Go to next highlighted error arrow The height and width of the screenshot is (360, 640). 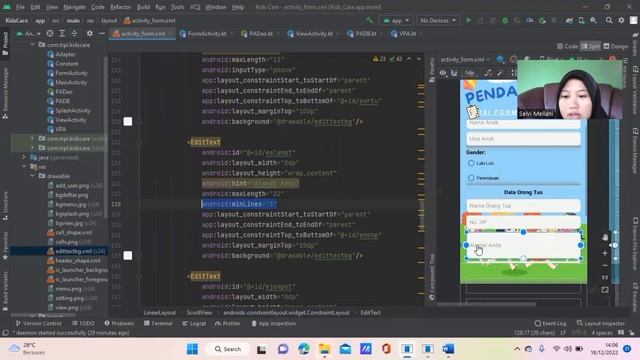(x=419, y=59)
